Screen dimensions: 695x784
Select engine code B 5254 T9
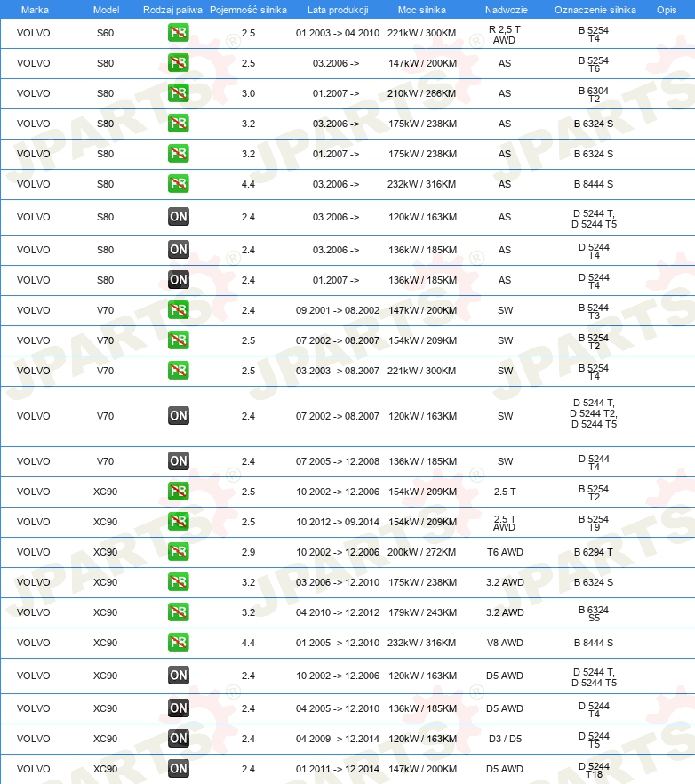[x=594, y=523]
